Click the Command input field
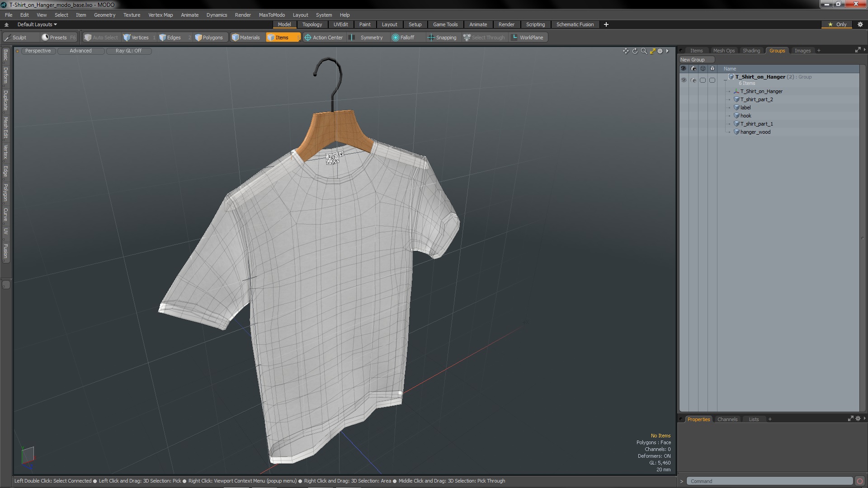Image resolution: width=868 pixels, height=488 pixels. click(x=769, y=481)
